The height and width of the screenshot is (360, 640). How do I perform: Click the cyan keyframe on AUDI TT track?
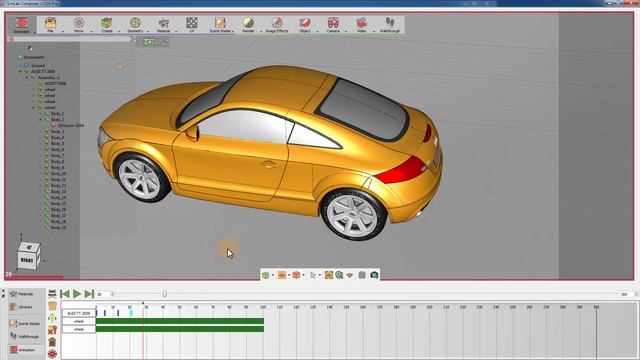click(x=131, y=313)
